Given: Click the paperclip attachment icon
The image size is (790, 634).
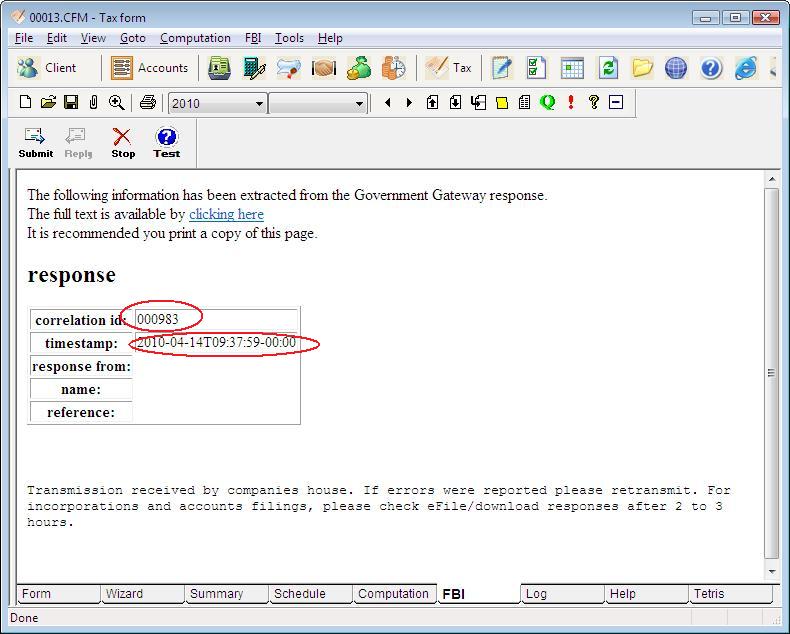Looking at the screenshot, I should [x=93, y=102].
